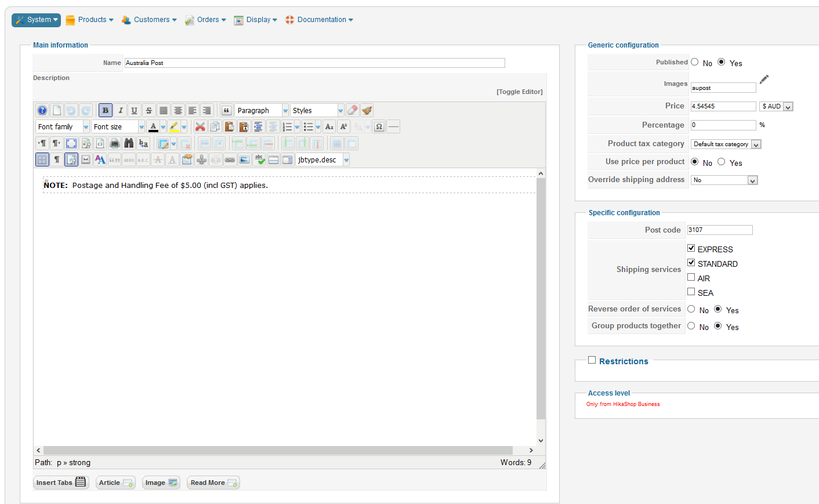Image resolution: width=819 pixels, height=504 pixels.
Task: Apply superscript formatting
Action: pos(344,126)
